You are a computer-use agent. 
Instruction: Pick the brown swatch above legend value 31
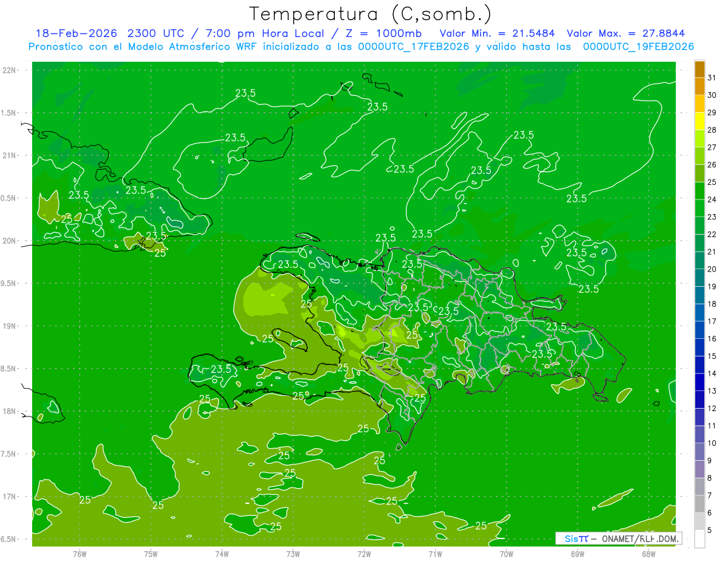coord(699,69)
